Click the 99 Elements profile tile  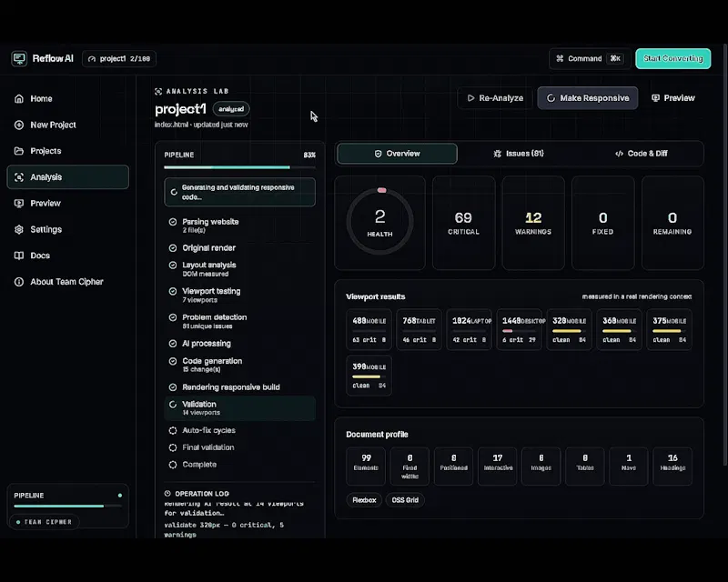click(366, 467)
